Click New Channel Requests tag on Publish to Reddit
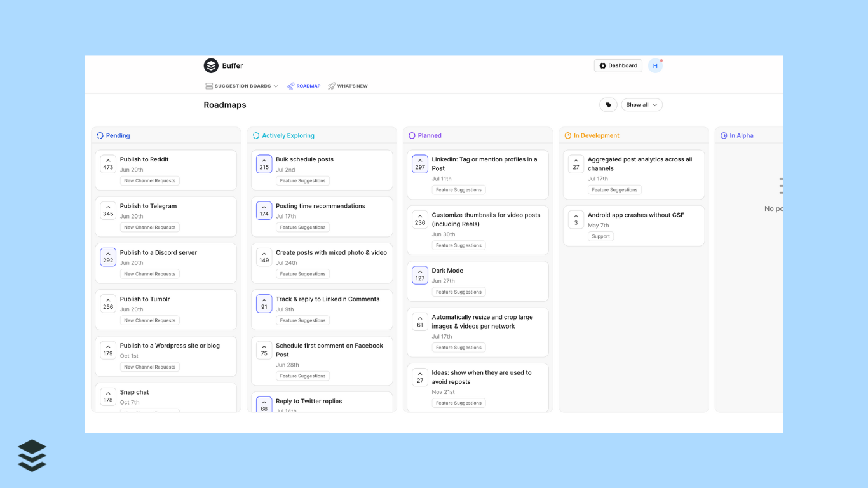868x488 pixels. pyautogui.click(x=150, y=181)
